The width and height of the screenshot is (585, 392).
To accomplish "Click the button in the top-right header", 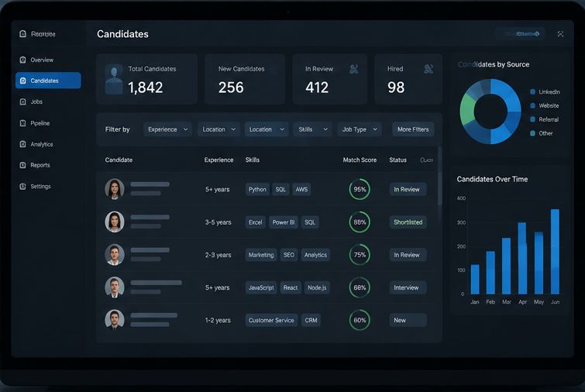I will (x=521, y=34).
